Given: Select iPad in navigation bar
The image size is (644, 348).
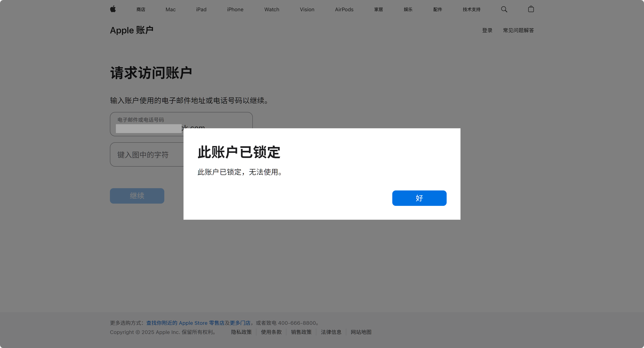Looking at the screenshot, I should tap(201, 10).
